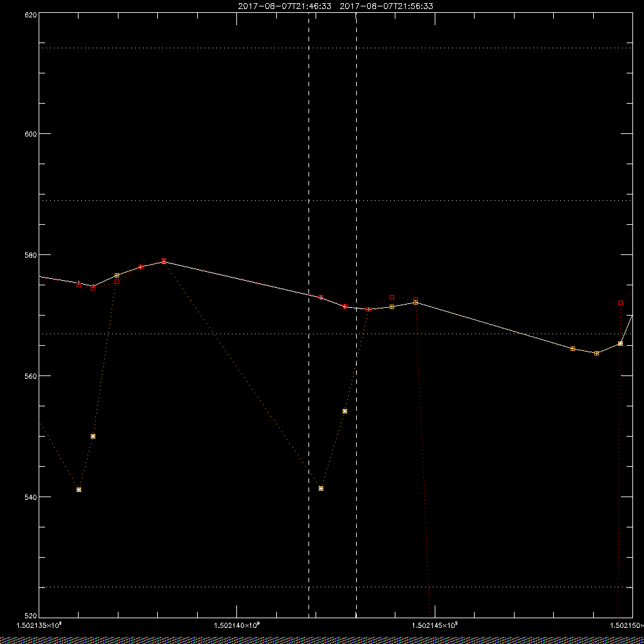Click the y-axis label 540
Viewport: 644px width, 644px height.
pyautogui.click(x=31, y=497)
